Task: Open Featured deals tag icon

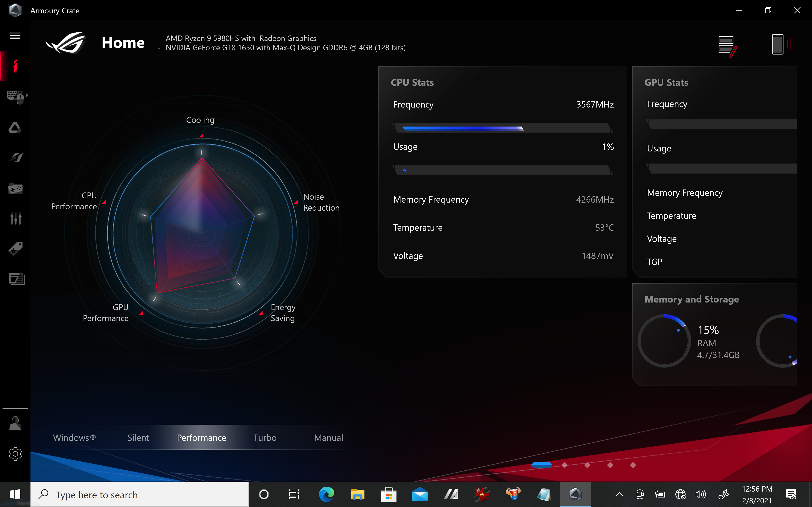Action: click(x=15, y=249)
